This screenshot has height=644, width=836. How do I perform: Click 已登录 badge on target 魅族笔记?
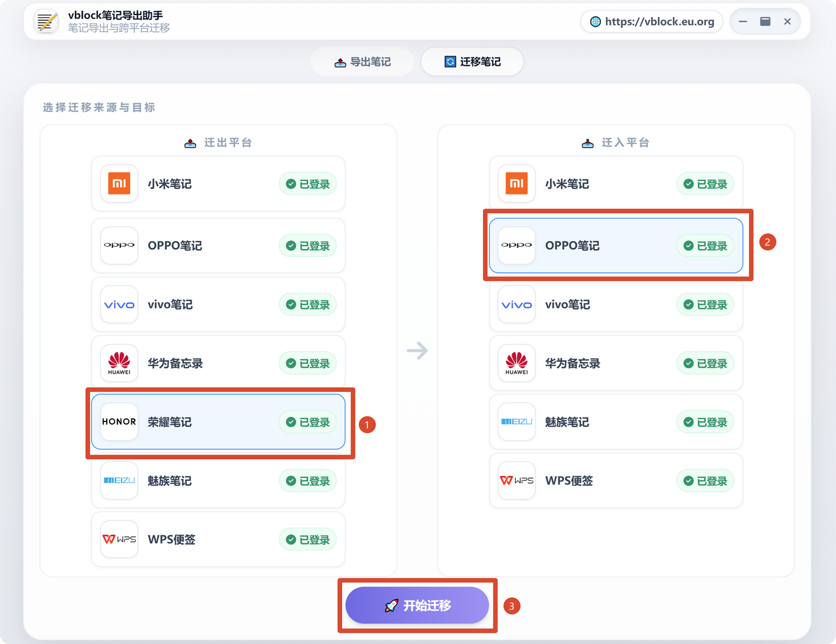click(705, 422)
